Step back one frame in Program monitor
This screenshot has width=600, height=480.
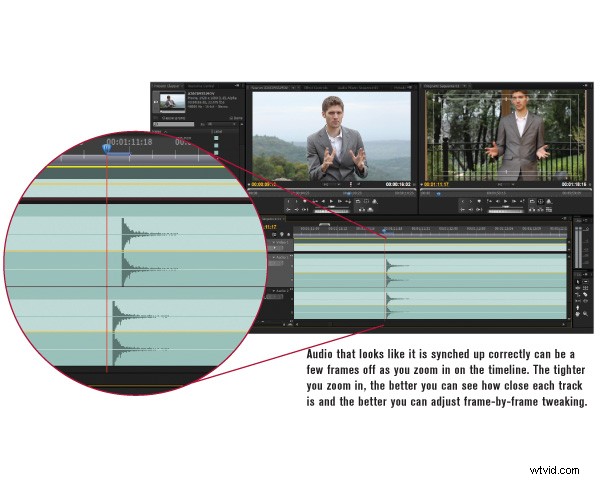click(x=497, y=201)
